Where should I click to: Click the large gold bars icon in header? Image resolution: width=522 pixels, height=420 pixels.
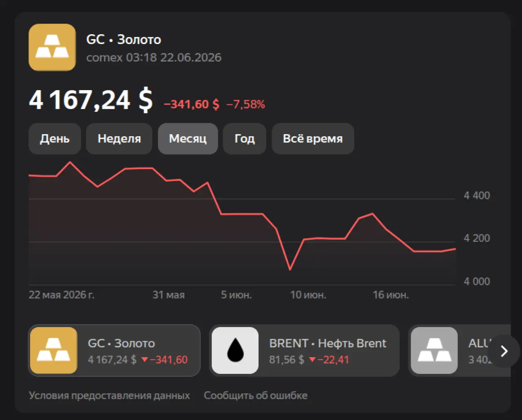point(52,47)
